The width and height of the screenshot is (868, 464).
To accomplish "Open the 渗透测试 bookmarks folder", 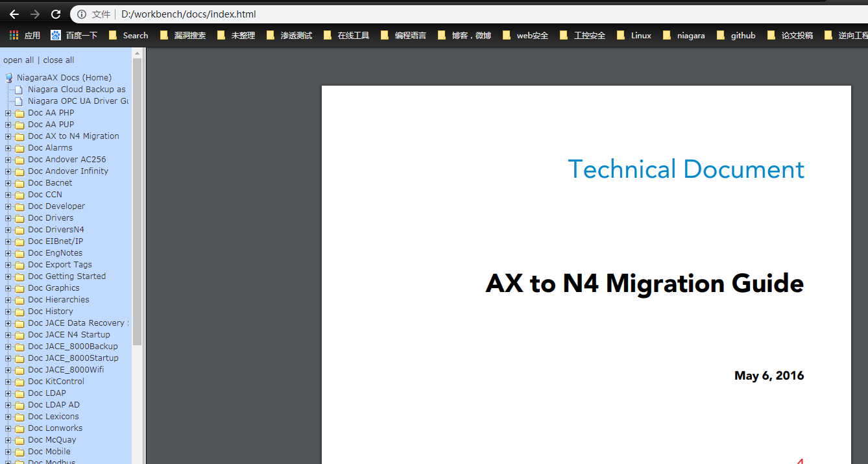I will coord(289,35).
